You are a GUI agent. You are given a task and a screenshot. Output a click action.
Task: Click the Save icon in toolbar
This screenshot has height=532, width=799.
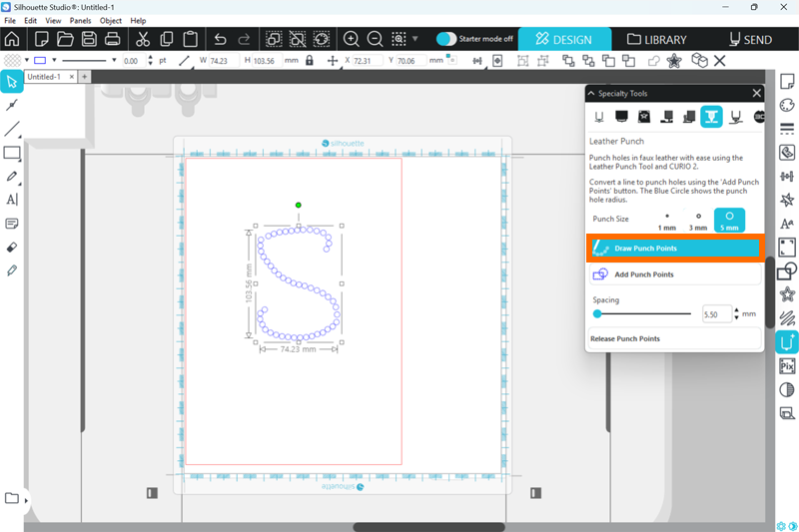[x=89, y=40]
